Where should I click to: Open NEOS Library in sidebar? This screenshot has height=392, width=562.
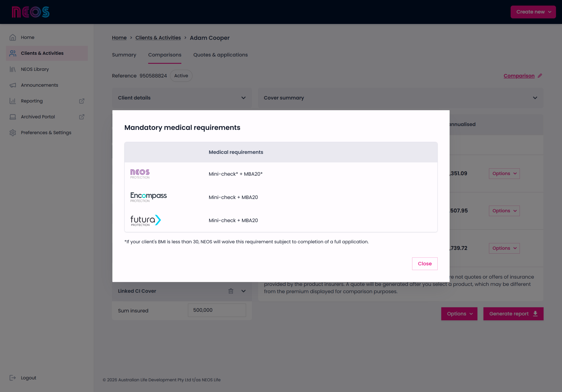(47, 69)
